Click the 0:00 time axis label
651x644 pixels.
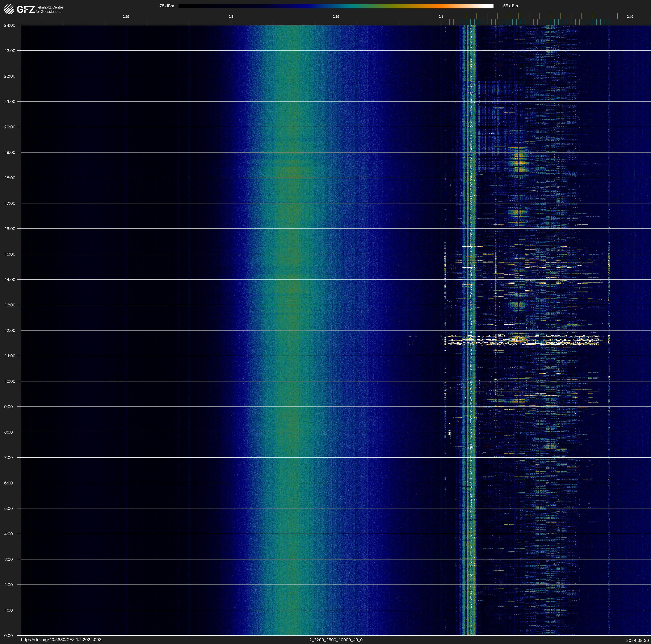coord(8,636)
